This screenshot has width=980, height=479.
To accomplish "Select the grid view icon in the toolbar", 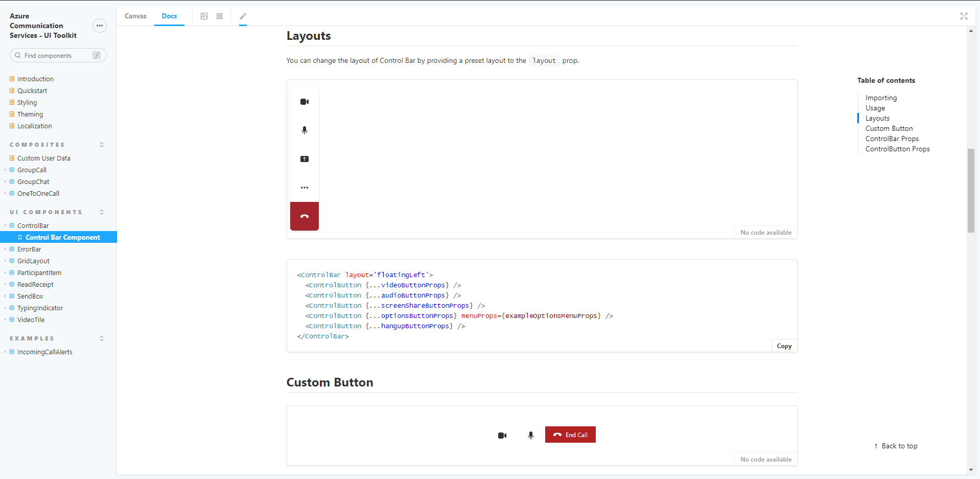I will [219, 16].
